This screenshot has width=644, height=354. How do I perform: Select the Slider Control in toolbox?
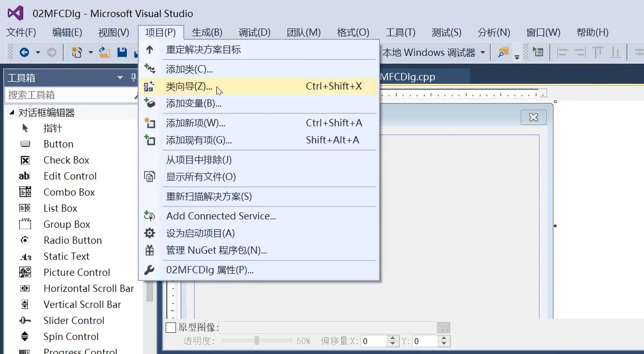[x=75, y=320]
